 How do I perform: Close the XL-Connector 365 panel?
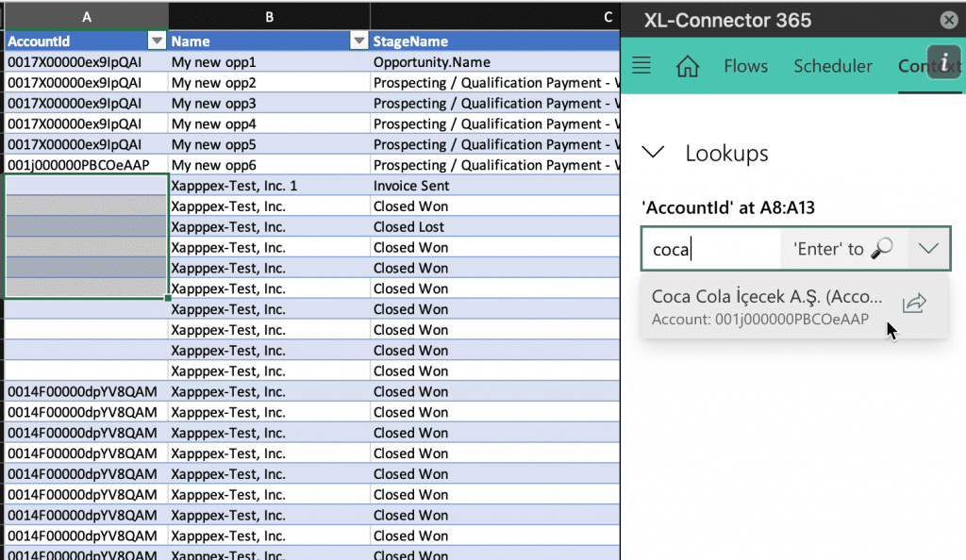tap(949, 21)
